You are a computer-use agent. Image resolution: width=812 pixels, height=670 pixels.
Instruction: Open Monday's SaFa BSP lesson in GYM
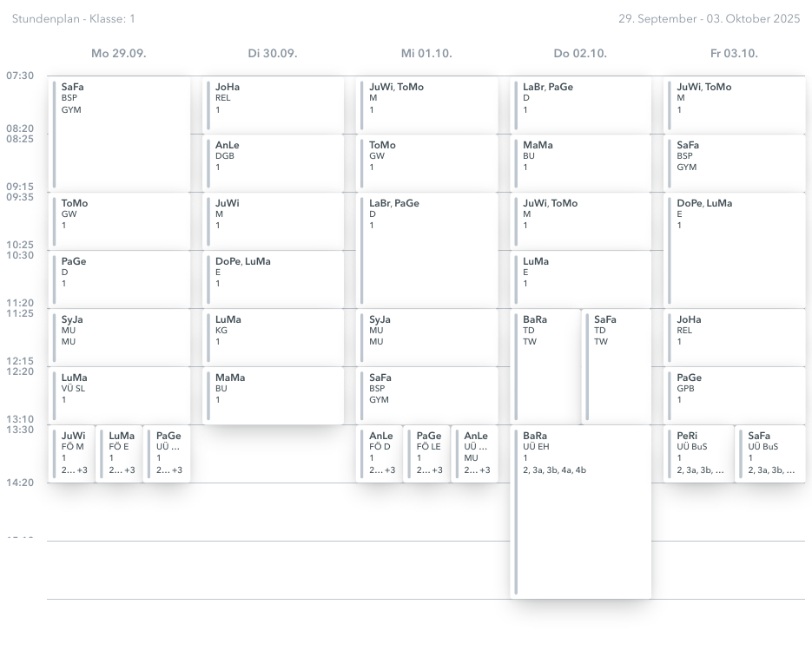(120, 134)
